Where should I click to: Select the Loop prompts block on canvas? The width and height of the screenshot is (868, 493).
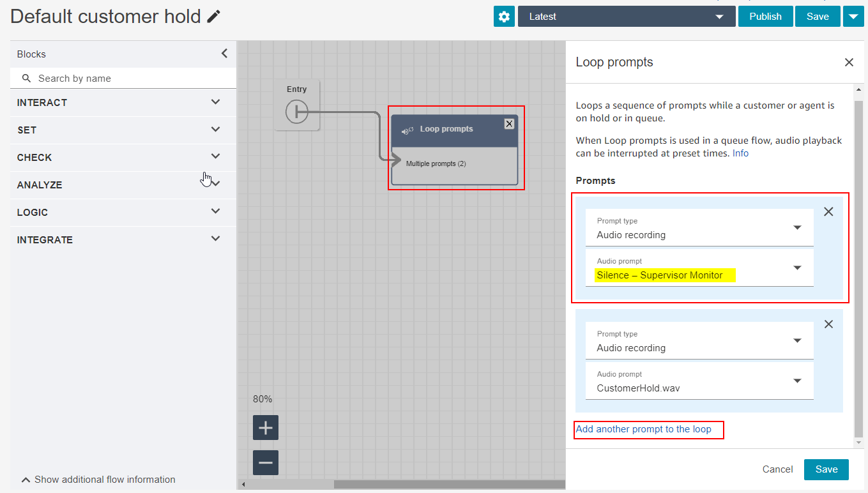[x=454, y=150]
